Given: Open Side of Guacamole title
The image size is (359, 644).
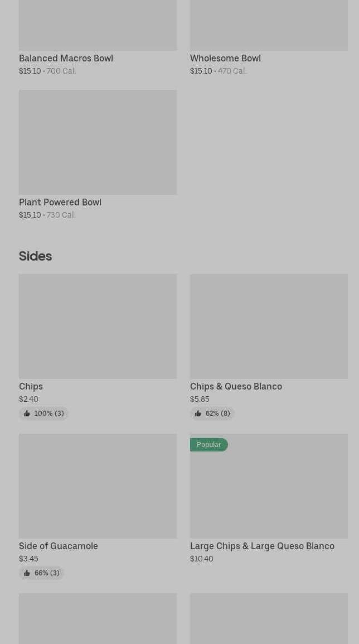Looking at the screenshot, I should click(x=59, y=546).
